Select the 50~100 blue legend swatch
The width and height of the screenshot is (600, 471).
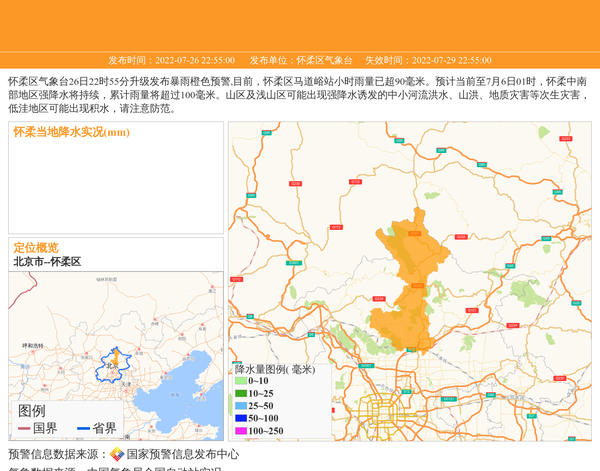[240, 419]
